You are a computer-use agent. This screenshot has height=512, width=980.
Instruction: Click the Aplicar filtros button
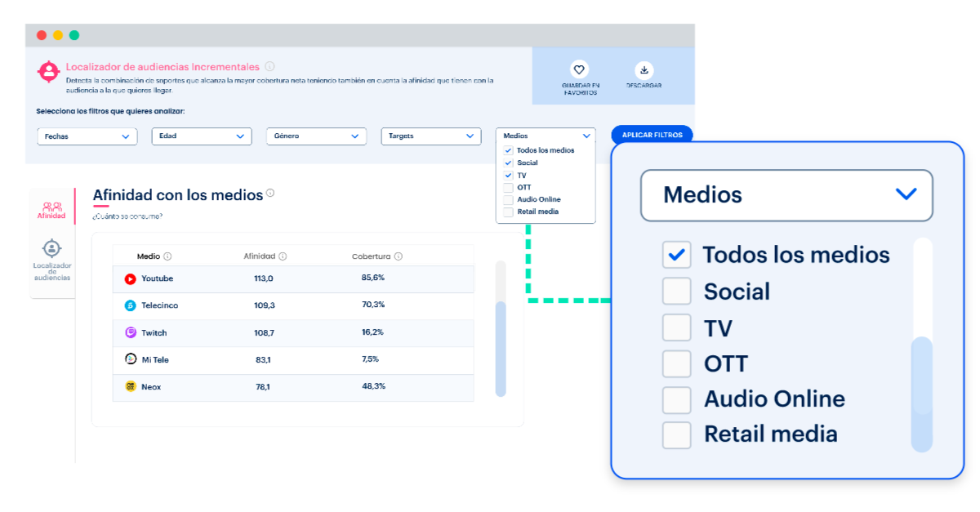[652, 136]
